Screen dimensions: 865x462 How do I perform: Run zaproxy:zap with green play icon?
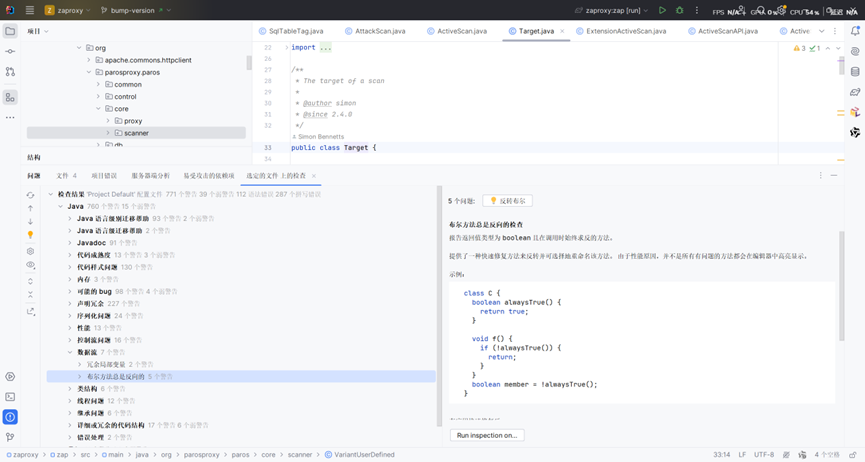point(662,10)
